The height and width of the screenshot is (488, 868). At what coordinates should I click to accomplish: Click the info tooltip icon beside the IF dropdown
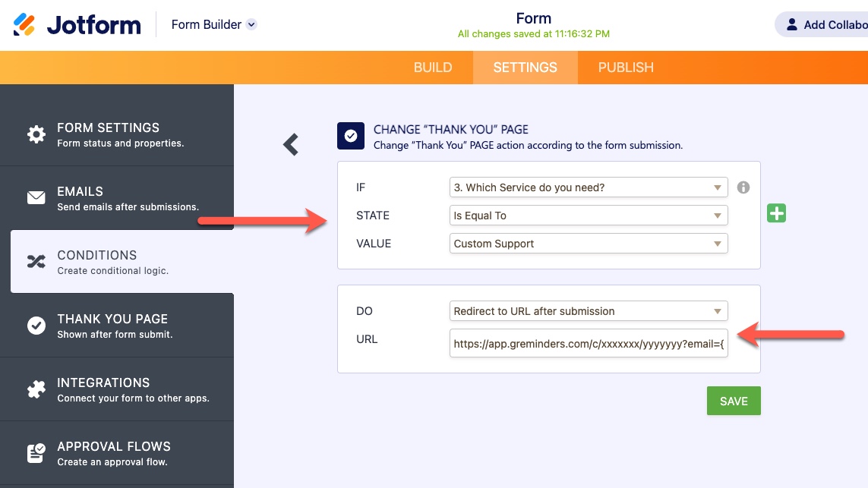[743, 187]
